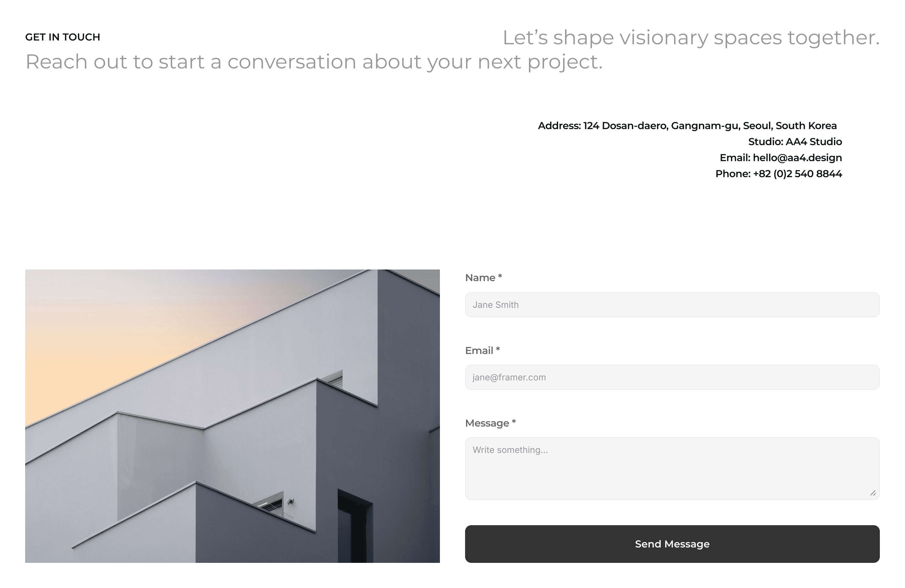This screenshot has height=588, width=905.
Task: Click the Email field label
Action: tap(483, 351)
